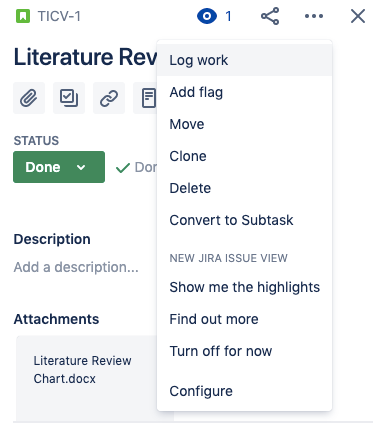
Task: Click the green story issue type icon
Action: pyautogui.click(x=23, y=16)
